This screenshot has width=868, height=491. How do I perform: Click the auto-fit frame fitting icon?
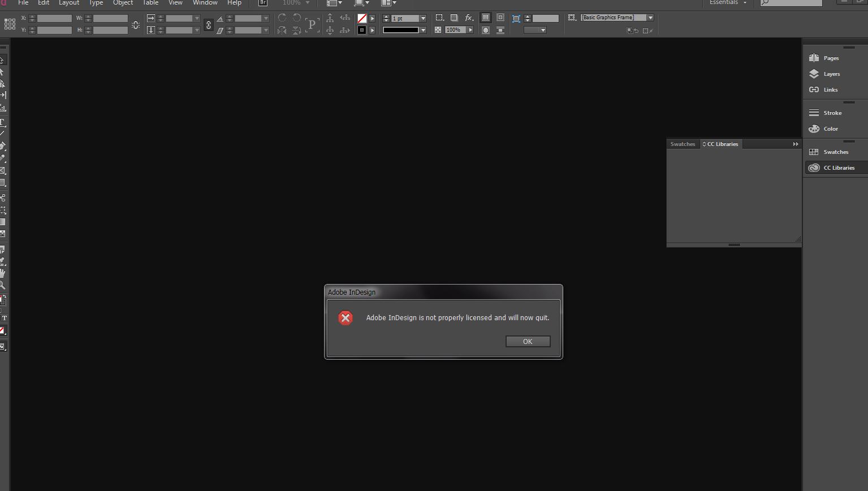tap(516, 18)
